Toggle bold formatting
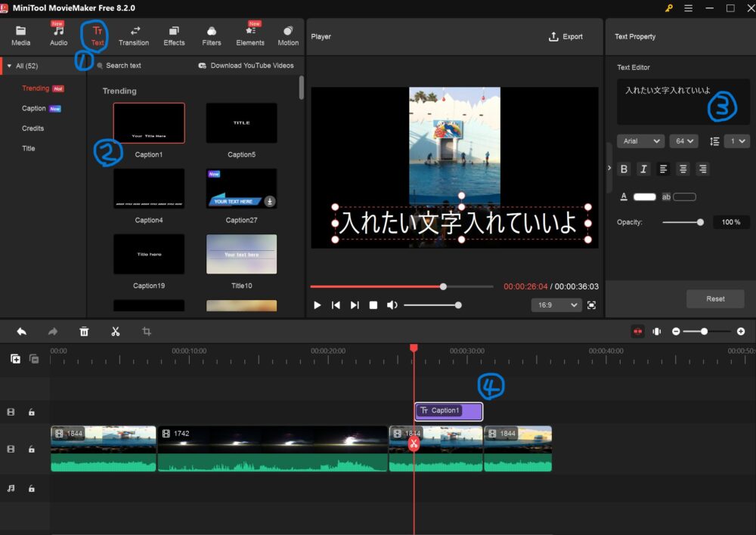756x535 pixels. pyautogui.click(x=624, y=169)
